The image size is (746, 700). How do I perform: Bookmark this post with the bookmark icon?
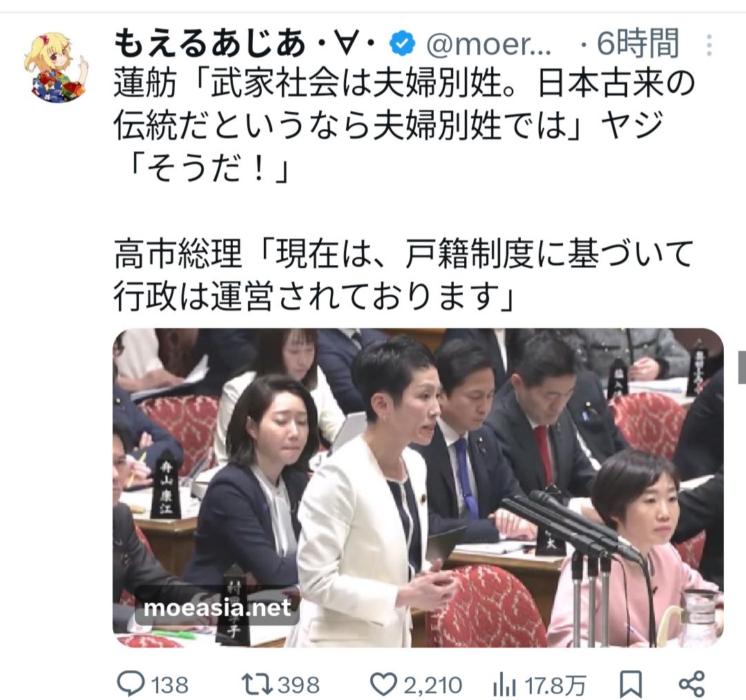[631, 684]
